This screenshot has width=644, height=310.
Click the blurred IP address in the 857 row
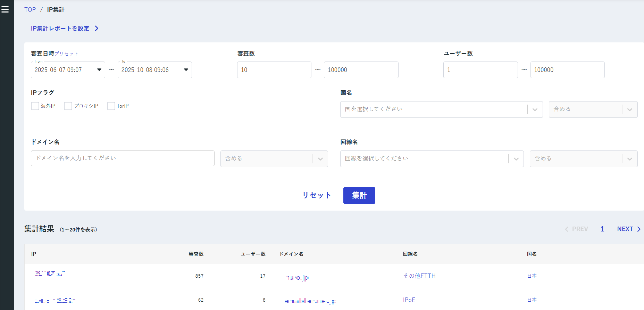[50, 274]
